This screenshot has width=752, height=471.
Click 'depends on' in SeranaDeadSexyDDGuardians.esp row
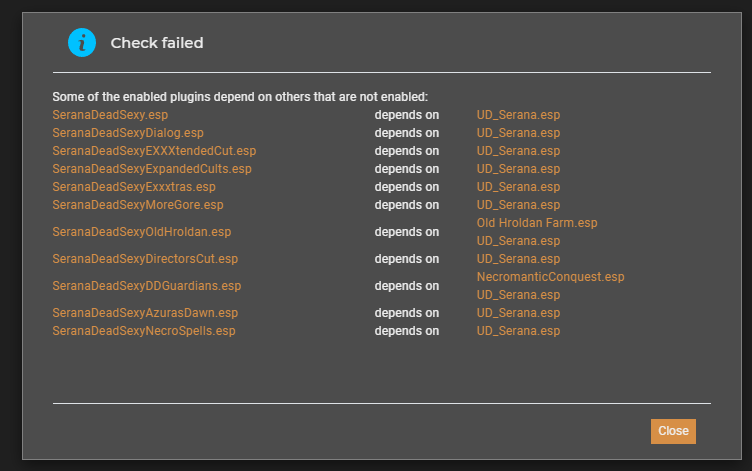[407, 286]
